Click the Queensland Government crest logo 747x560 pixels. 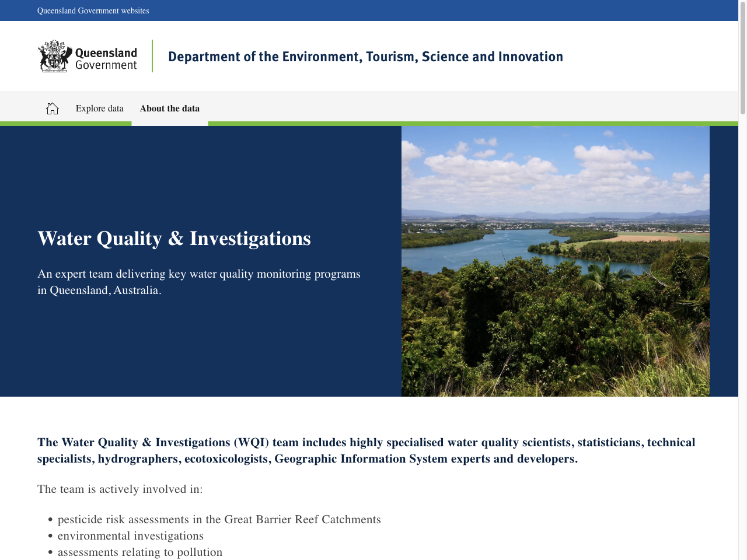pos(88,56)
